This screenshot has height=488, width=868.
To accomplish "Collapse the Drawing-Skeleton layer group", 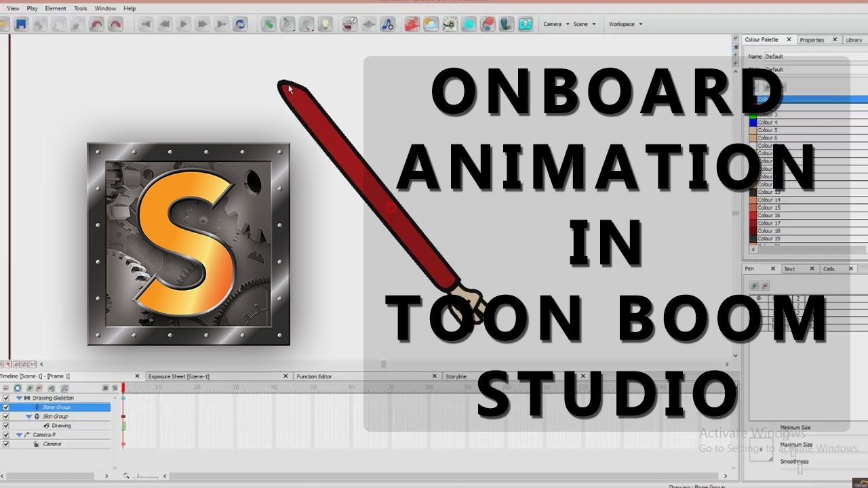I will tap(19, 398).
